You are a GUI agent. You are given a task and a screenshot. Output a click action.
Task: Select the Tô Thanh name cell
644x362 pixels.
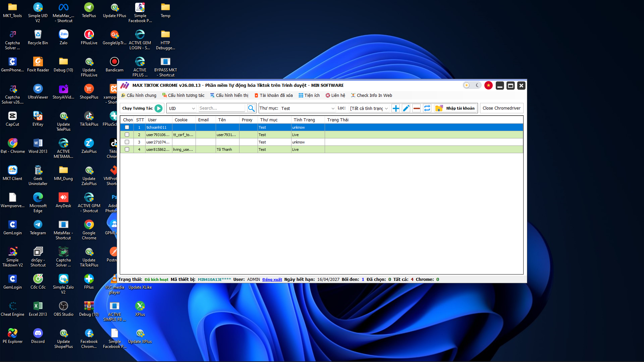pos(227,149)
